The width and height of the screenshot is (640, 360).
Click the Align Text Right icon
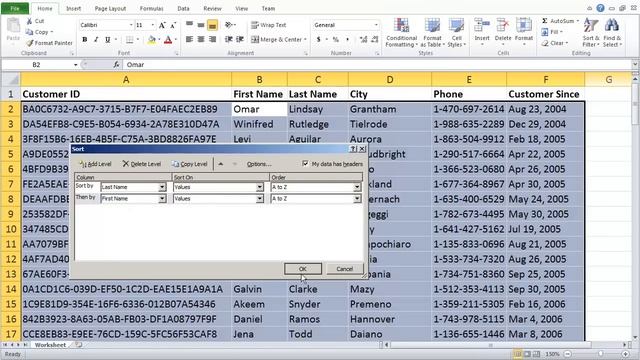click(x=212, y=40)
